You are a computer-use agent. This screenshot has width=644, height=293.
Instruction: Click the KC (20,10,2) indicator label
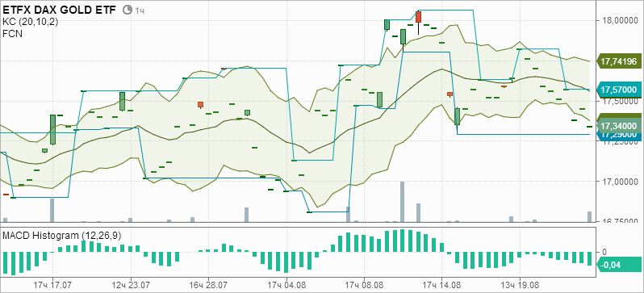30,22
